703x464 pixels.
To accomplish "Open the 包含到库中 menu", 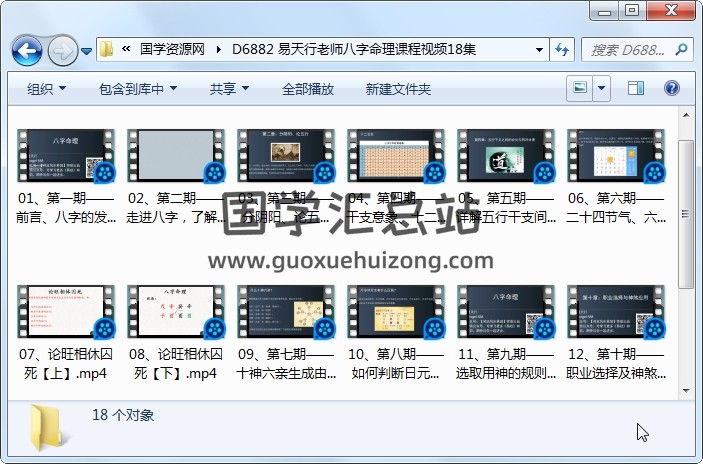I will coord(138,89).
